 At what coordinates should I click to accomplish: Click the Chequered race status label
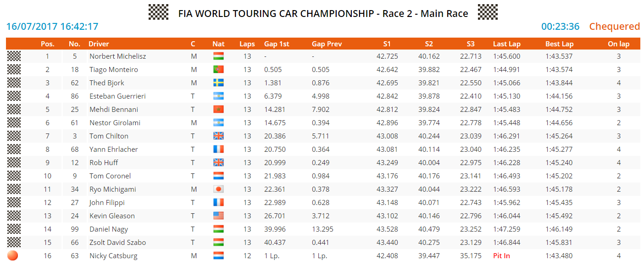614,27
